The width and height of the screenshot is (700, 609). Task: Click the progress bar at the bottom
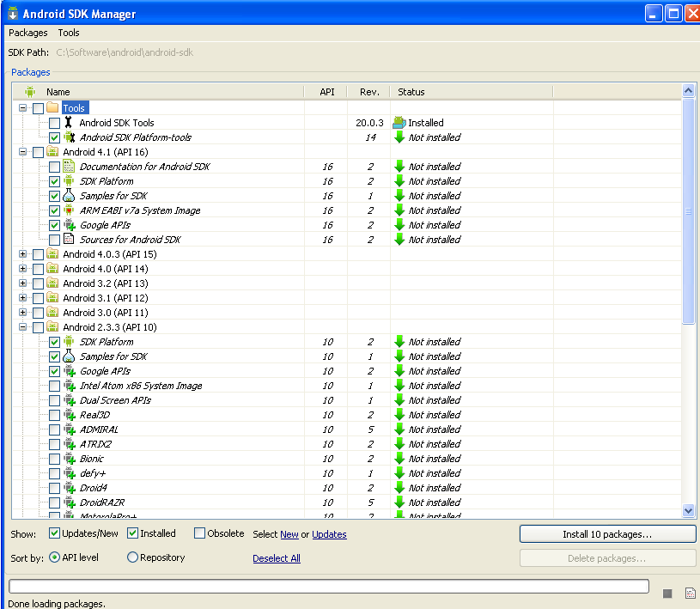329,586
